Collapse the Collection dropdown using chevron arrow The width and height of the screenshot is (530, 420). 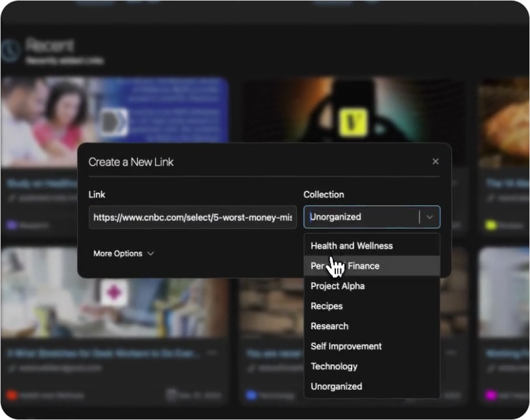point(430,217)
